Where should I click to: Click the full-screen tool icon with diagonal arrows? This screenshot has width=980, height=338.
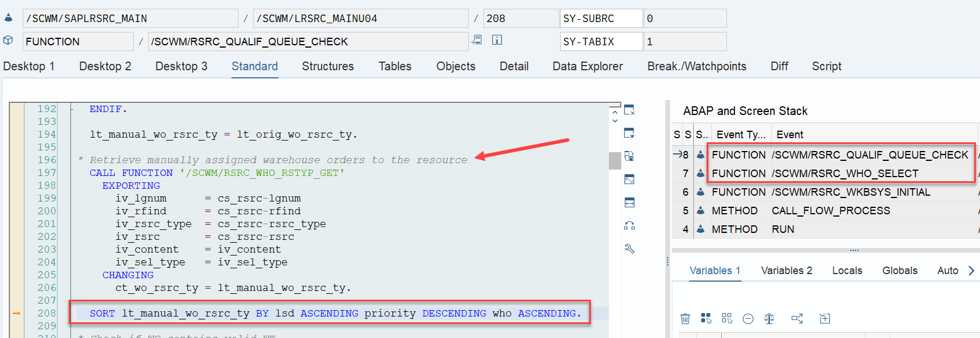click(629, 179)
